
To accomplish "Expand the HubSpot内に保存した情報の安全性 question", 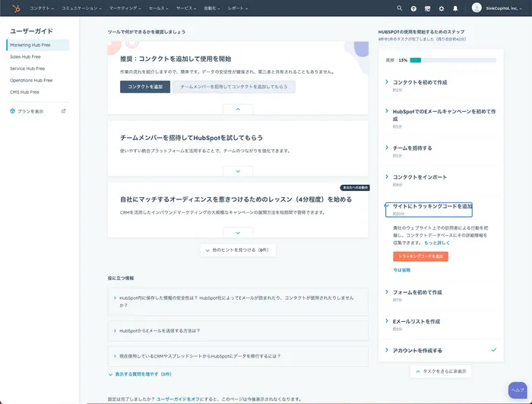I will [238, 302].
